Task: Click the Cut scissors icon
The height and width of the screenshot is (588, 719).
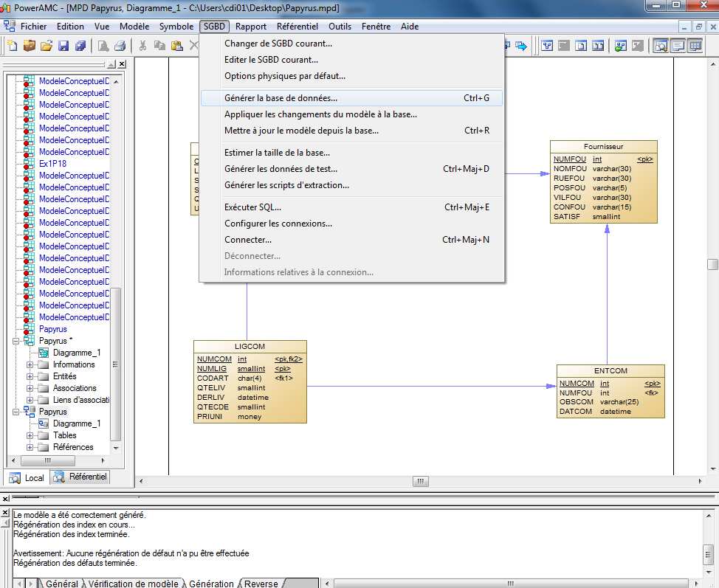Action: tap(142, 46)
